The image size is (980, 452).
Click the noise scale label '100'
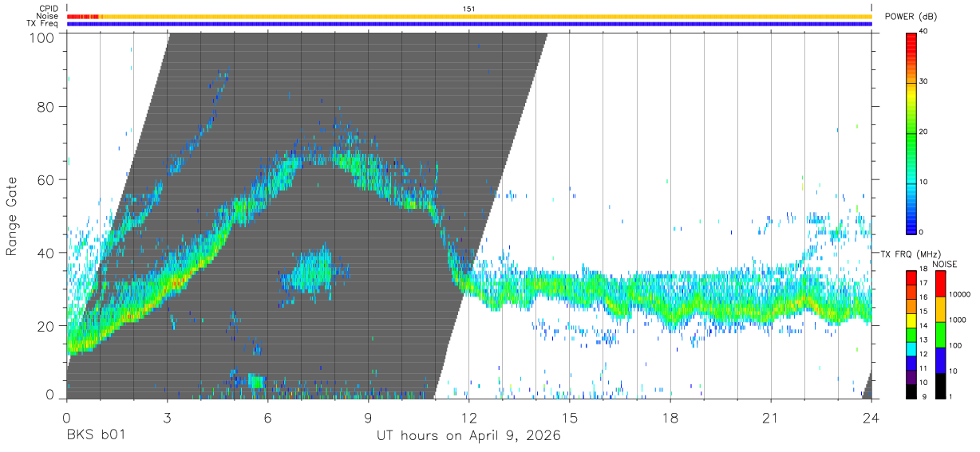click(x=955, y=345)
